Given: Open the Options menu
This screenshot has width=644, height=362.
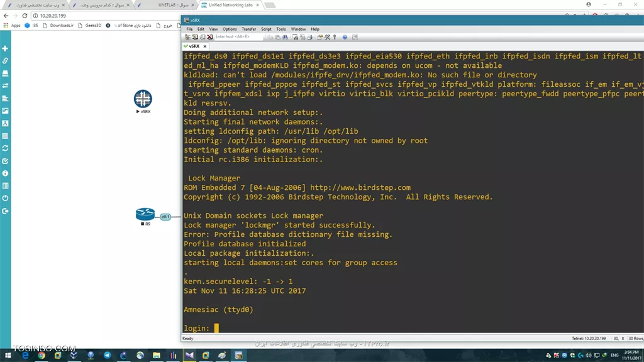Looking at the screenshot, I should (230, 29).
